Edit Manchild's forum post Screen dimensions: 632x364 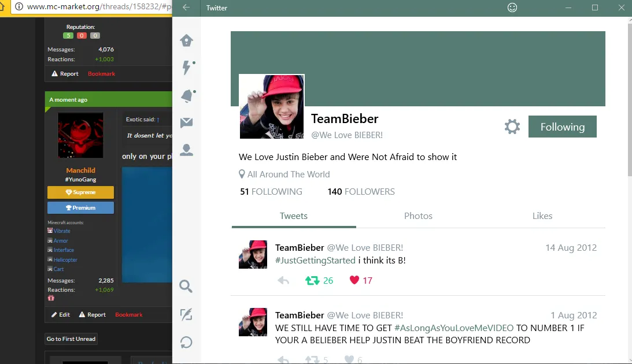click(61, 314)
